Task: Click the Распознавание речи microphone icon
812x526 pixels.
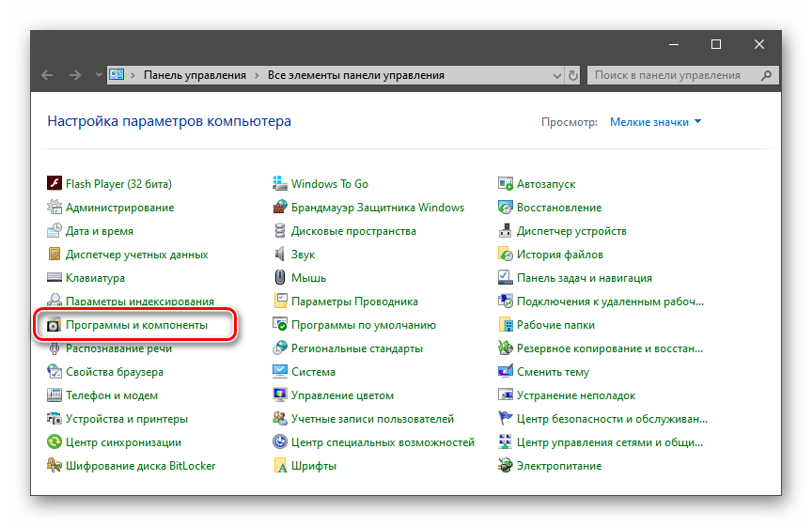Action: (55, 348)
